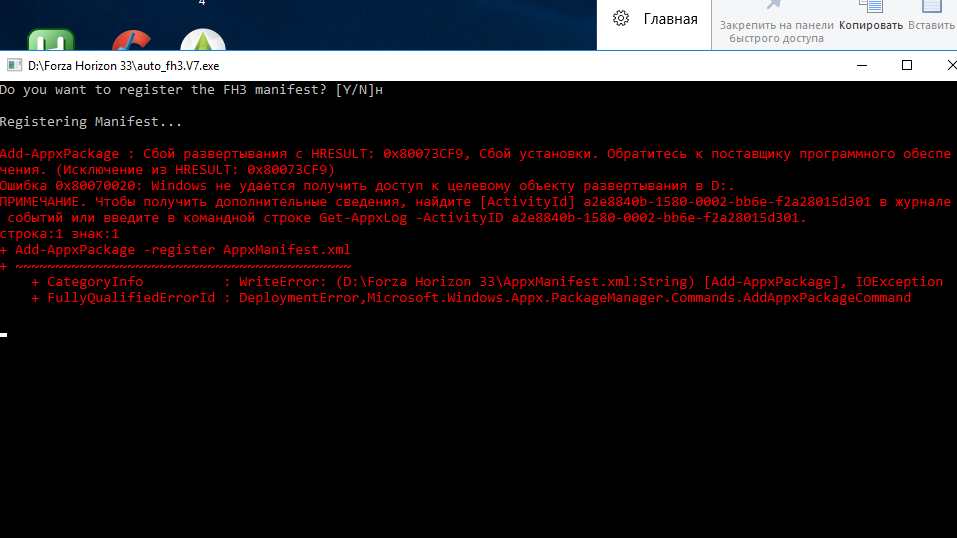Viewport: 957px width, 538px height.
Task: Click the white round desktop icon with green diamond
Action: 203,40
